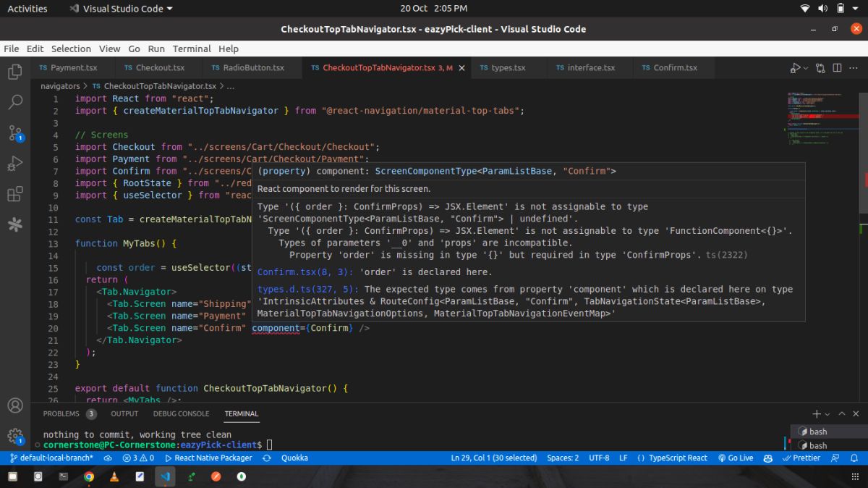The height and width of the screenshot is (488, 868).
Task: Open Activities overview in top bar
Action: pyautogui.click(x=27, y=9)
